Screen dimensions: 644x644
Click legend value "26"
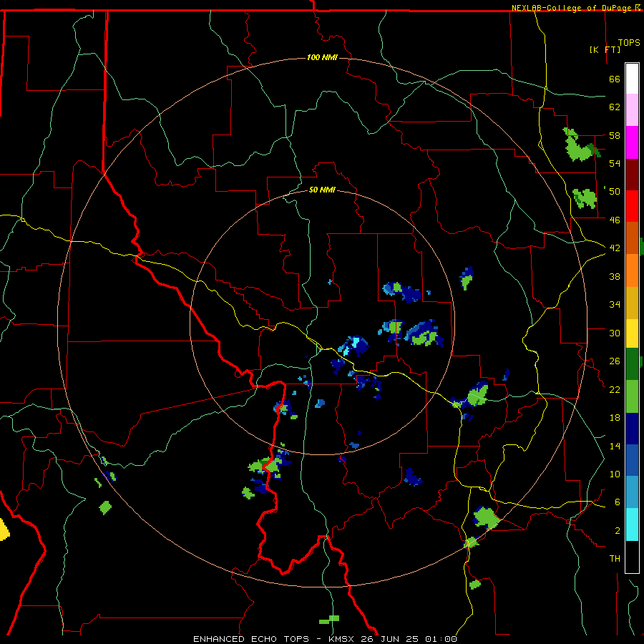coord(615,361)
